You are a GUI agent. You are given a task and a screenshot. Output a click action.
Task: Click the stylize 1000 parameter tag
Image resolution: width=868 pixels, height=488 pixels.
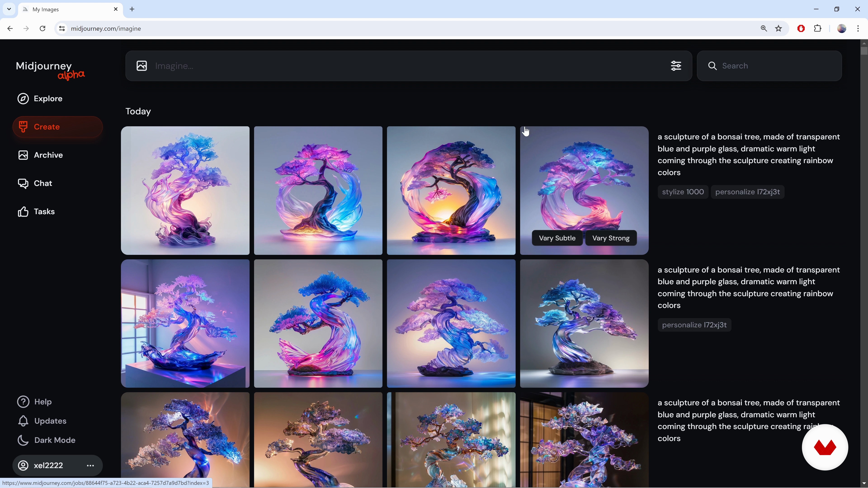click(683, 192)
